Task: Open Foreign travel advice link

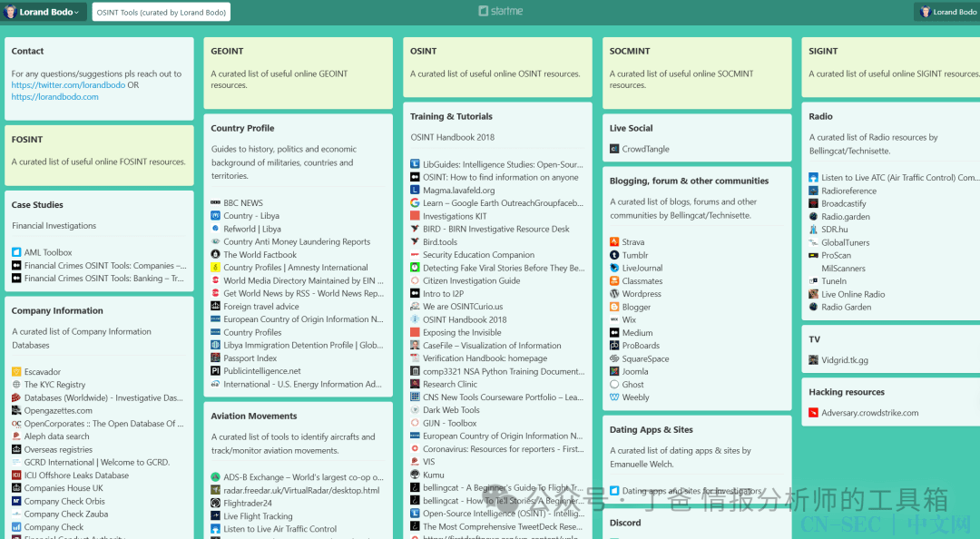Action: click(x=261, y=307)
